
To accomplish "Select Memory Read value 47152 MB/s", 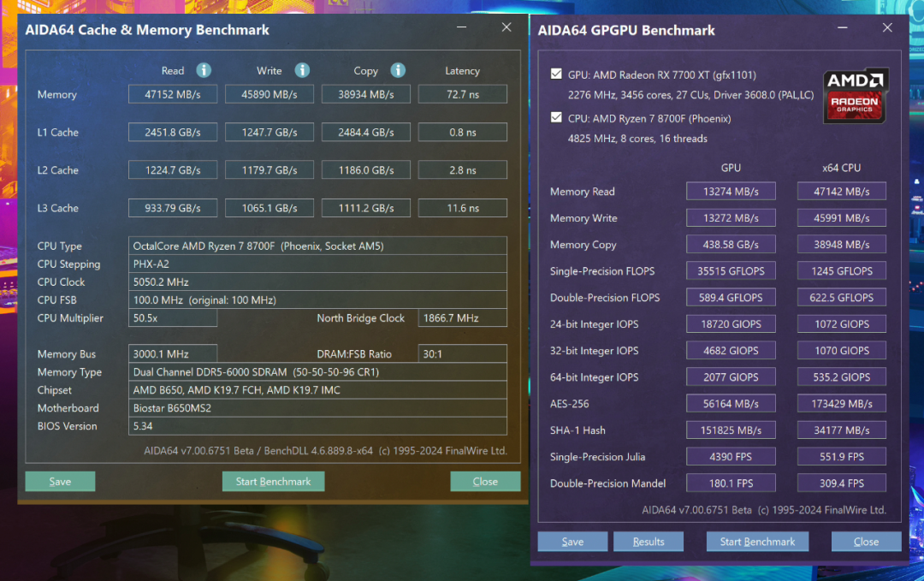I will click(x=173, y=94).
